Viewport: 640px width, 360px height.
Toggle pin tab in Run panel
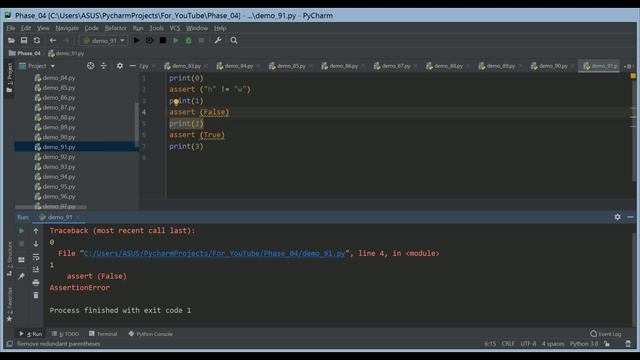pyautogui.click(x=21, y=276)
